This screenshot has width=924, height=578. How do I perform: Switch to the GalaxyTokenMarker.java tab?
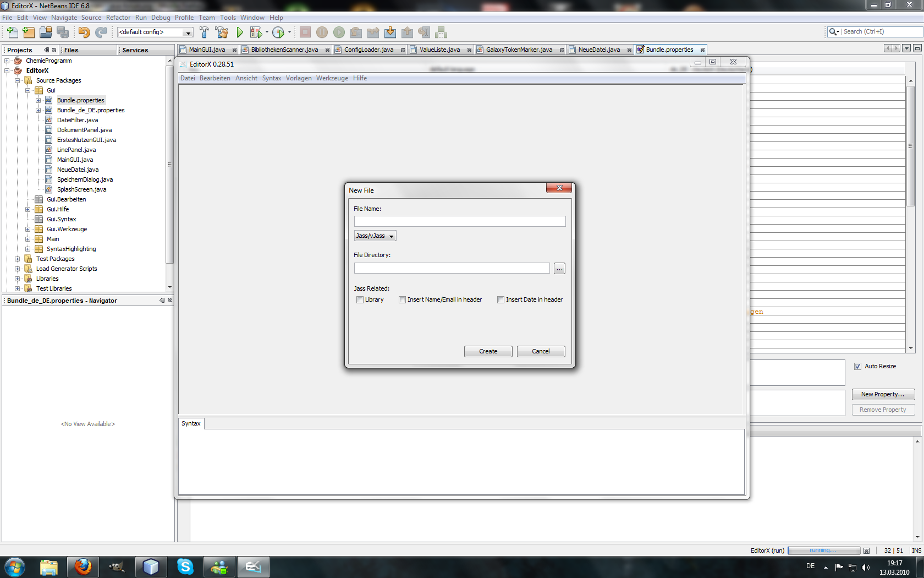click(x=519, y=50)
